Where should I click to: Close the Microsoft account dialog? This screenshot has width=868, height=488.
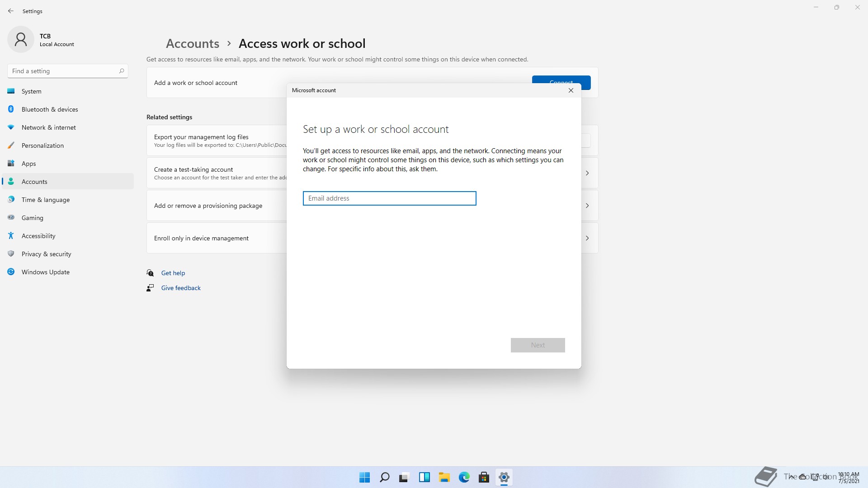pyautogui.click(x=571, y=90)
